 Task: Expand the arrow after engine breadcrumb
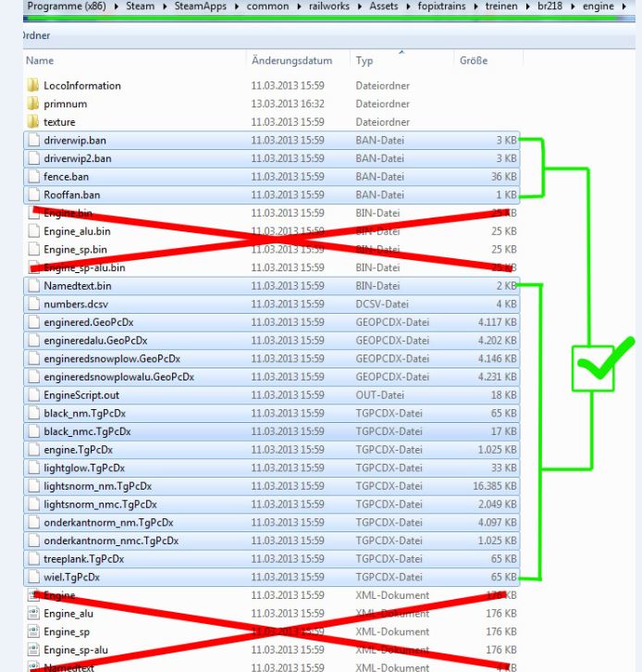pyautogui.click(x=624, y=6)
